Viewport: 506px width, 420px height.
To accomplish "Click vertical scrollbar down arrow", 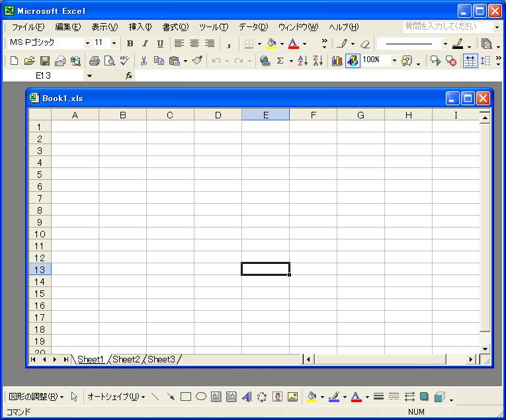I will pos(485,349).
